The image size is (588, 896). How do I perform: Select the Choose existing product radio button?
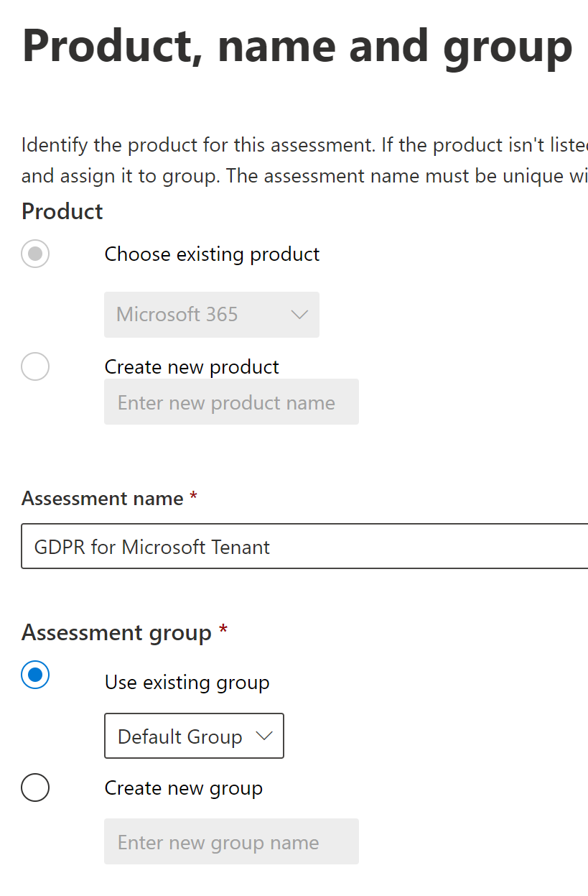[x=35, y=254]
